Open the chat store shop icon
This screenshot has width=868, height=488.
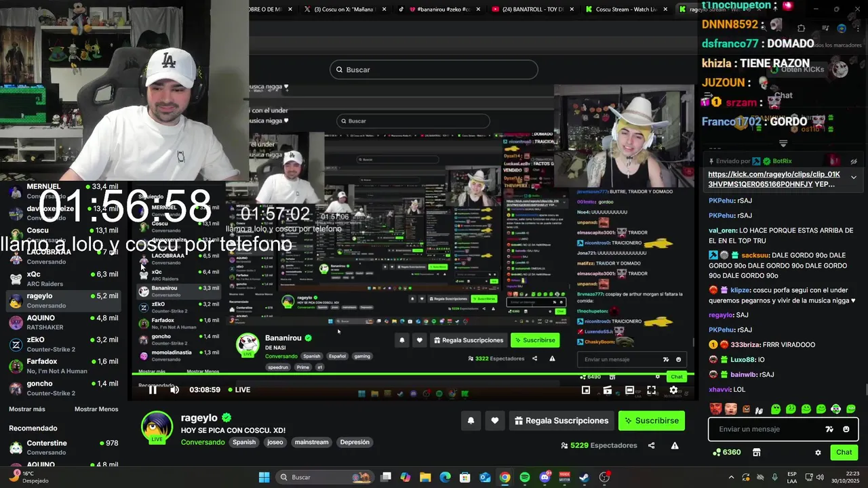757,452
